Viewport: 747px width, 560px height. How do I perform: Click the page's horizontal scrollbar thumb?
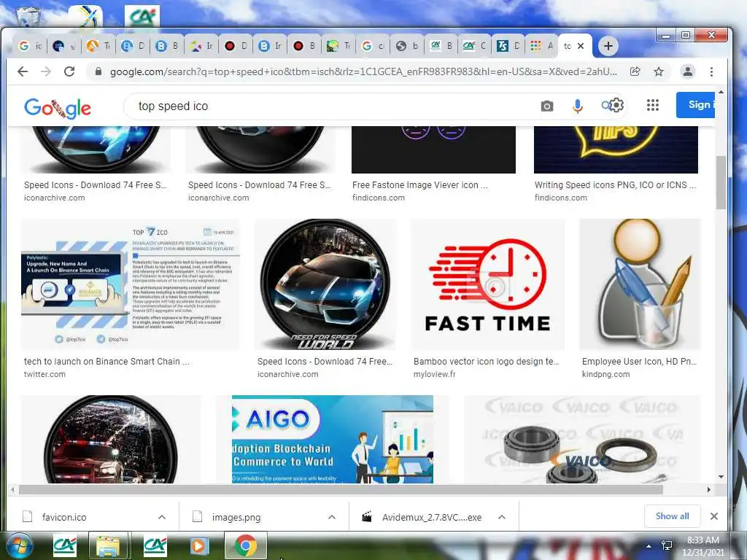coord(340,489)
